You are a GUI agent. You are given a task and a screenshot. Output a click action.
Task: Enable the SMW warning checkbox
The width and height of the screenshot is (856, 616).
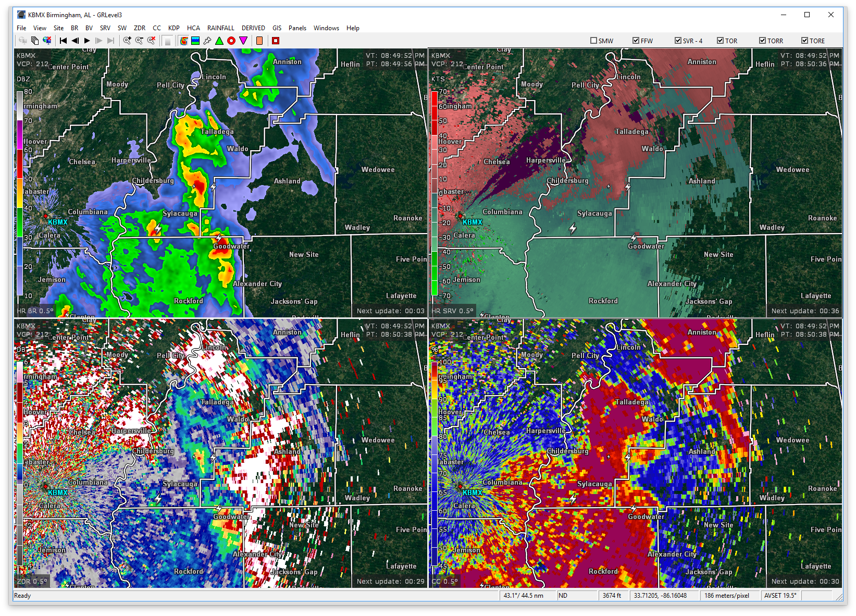pyautogui.click(x=593, y=40)
